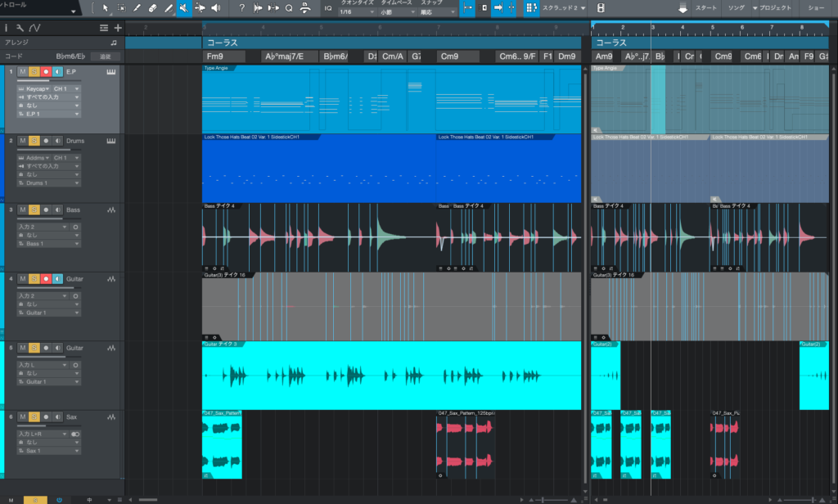Click the スタート (Start) button
Viewport: 838px width, 504px height.
pos(705,7)
